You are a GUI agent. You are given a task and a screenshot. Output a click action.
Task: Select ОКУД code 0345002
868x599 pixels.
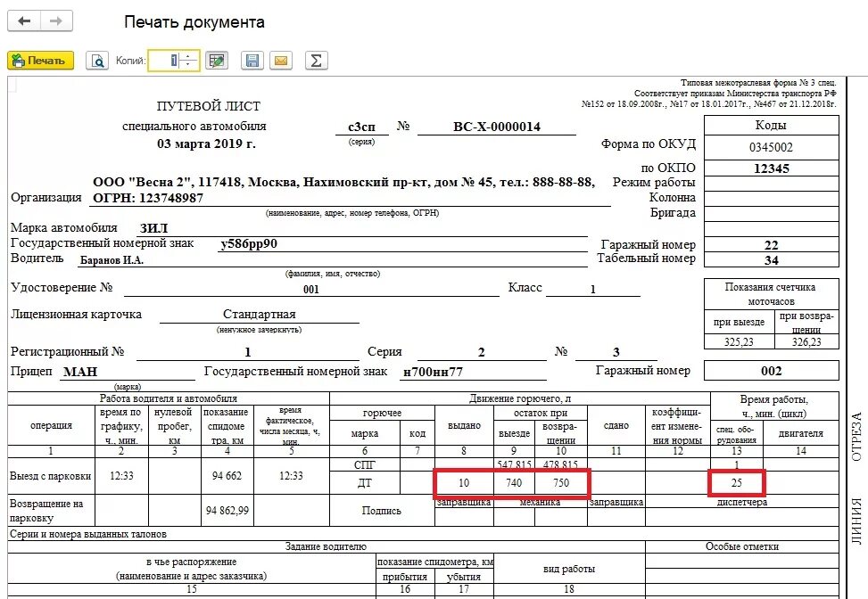[x=771, y=147]
